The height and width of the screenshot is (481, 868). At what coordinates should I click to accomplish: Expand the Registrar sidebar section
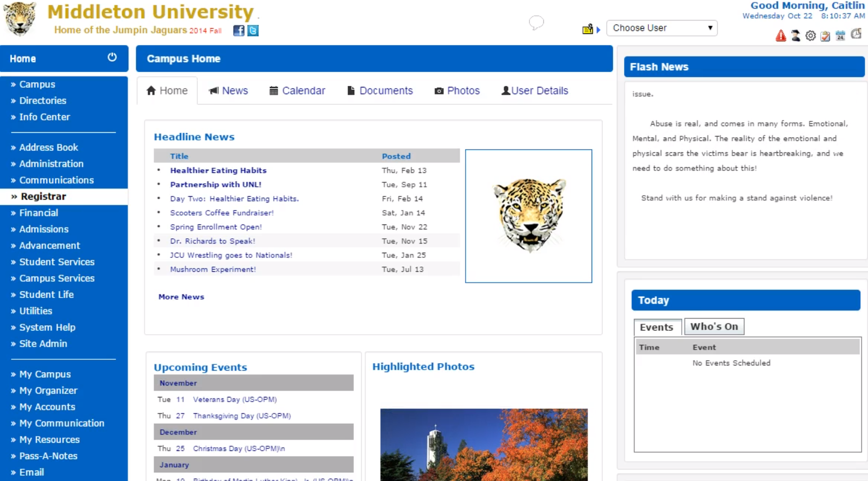(43, 196)
